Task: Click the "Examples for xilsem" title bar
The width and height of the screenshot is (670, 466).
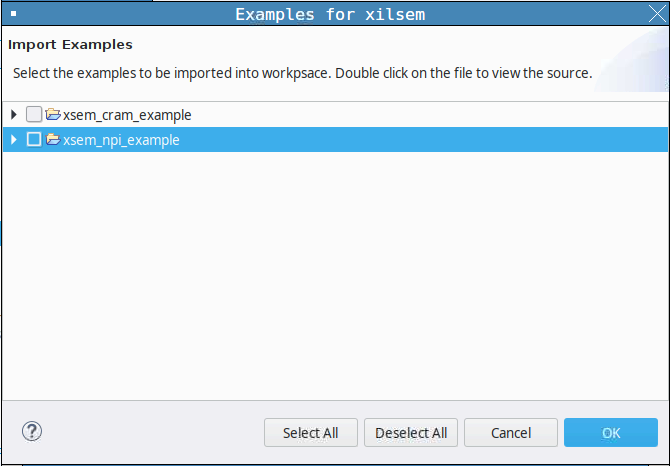Action: click(x=335, y=15)
